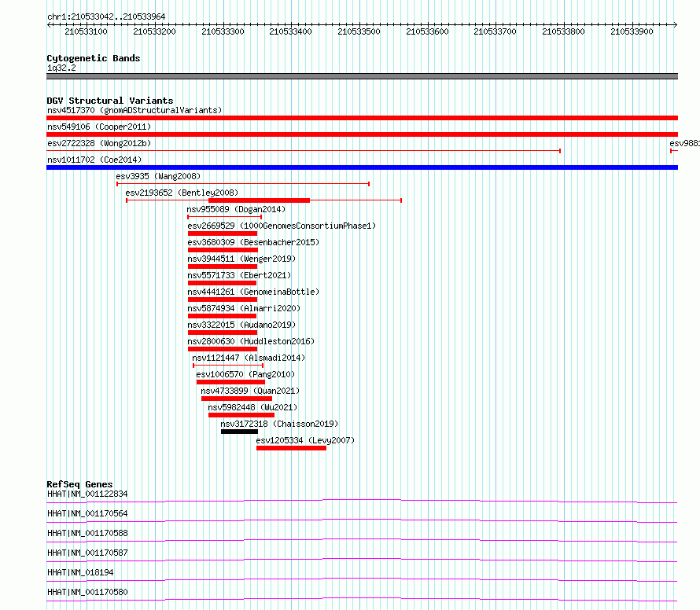
Task: Click the esv3680309 Besenbacher2015 red bar
Action: (223, 250)
